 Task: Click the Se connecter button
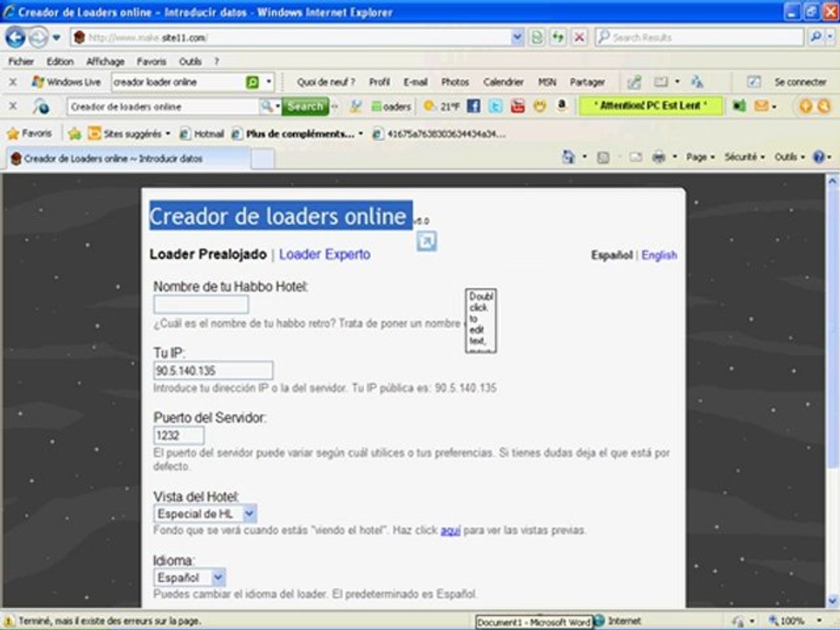click(800, 82)
